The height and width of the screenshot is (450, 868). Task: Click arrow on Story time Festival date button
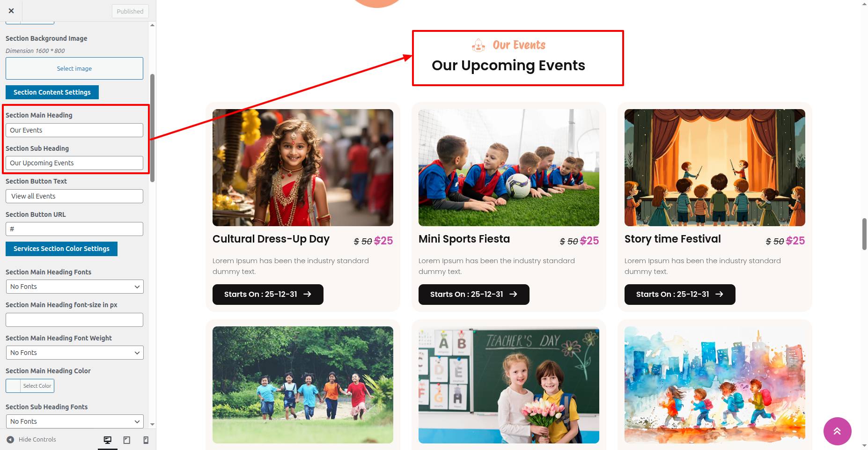point(719,294)
